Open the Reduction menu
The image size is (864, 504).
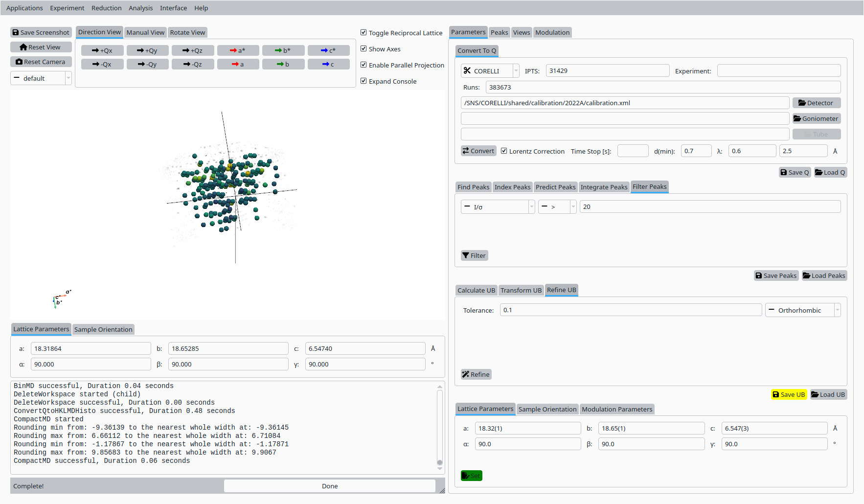tap(106, 8)
